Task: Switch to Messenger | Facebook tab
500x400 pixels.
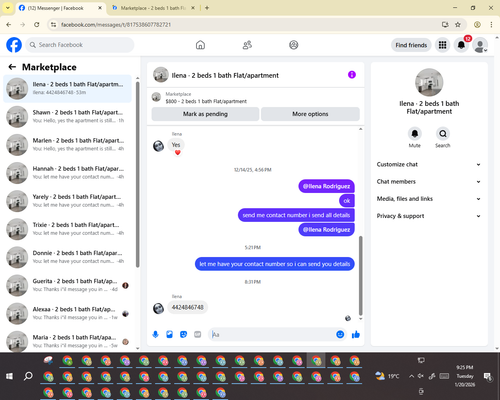Action: click(x=60, y=8)
